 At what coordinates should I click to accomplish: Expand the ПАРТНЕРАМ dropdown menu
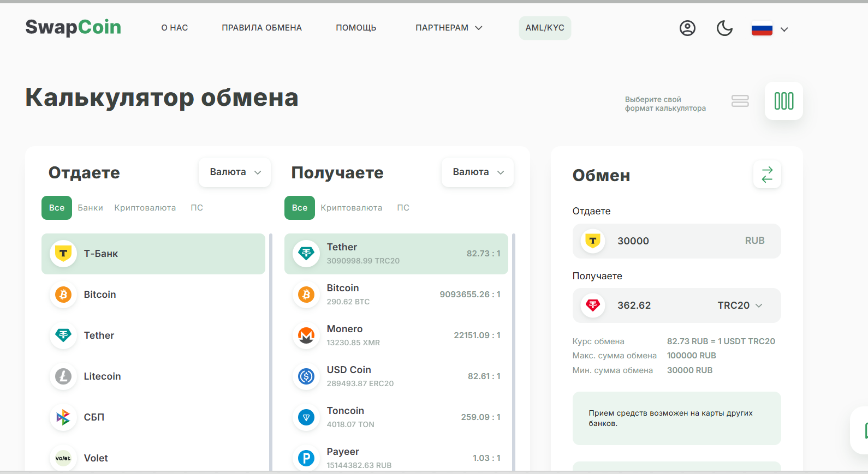449,28
